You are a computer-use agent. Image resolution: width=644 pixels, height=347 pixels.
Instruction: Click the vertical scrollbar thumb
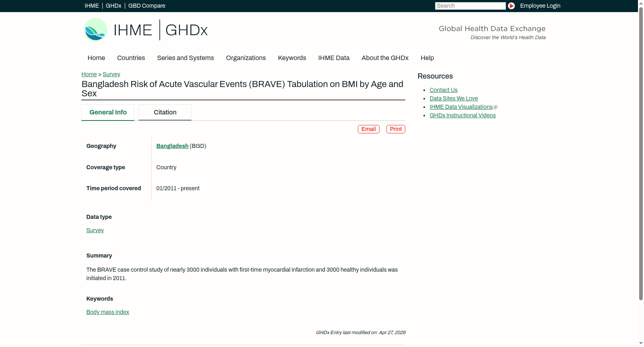click(641, 154)
